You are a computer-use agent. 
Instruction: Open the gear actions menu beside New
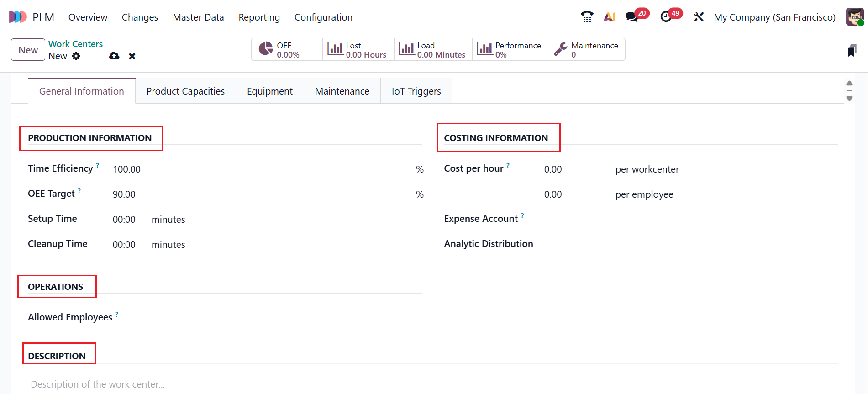point(76,56)
